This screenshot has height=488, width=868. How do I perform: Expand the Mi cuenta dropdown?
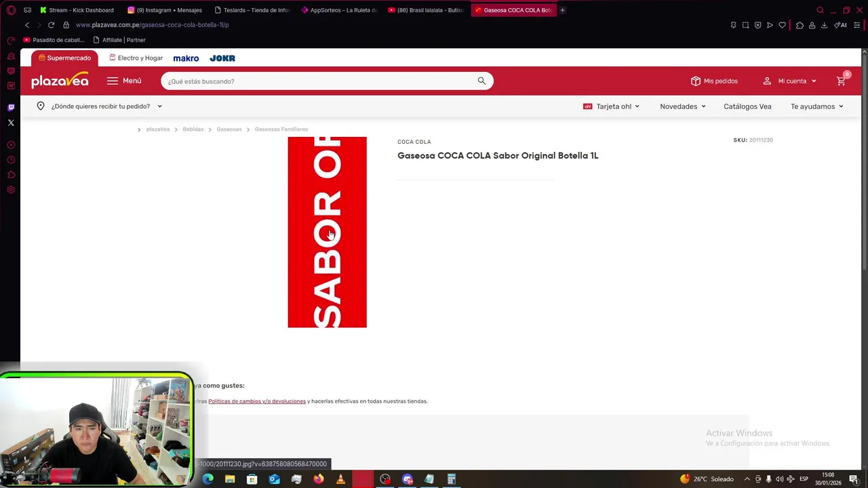814,81
